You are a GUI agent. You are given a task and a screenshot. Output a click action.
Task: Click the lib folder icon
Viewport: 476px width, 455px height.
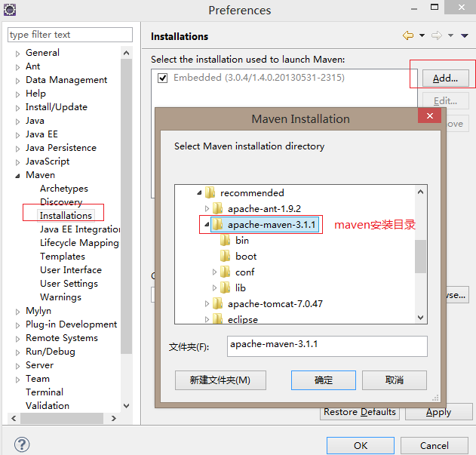[226, 287]
